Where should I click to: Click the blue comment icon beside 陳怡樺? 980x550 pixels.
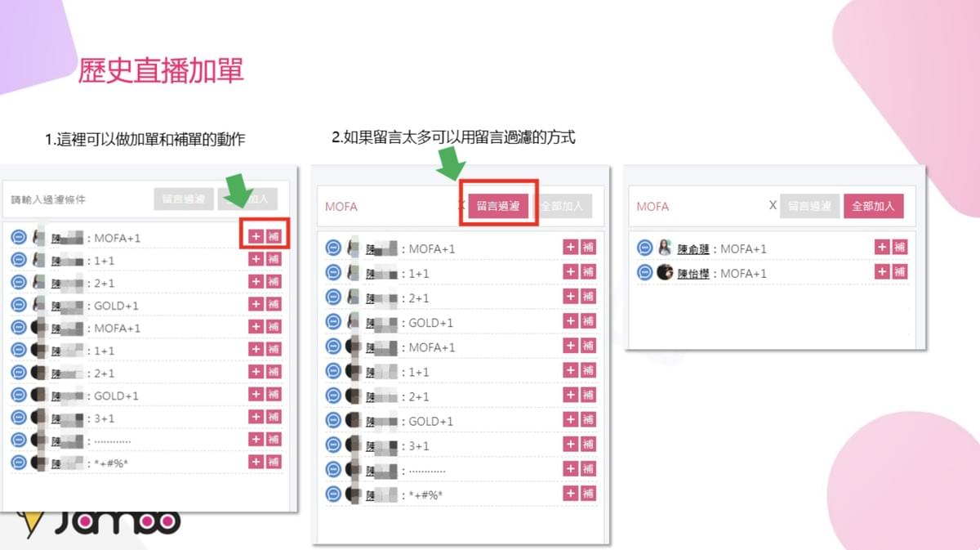point(645,273)
